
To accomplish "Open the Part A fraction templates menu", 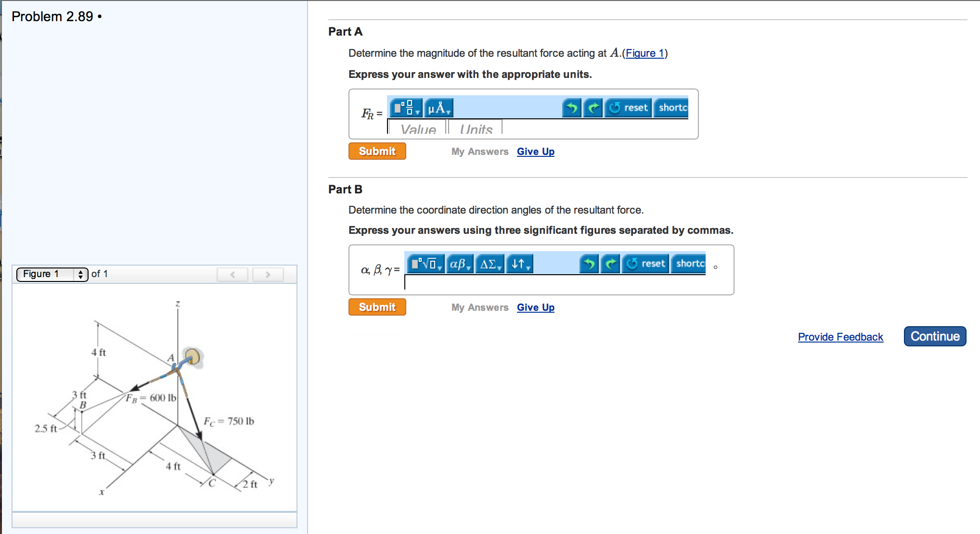I will pos(406,108).
